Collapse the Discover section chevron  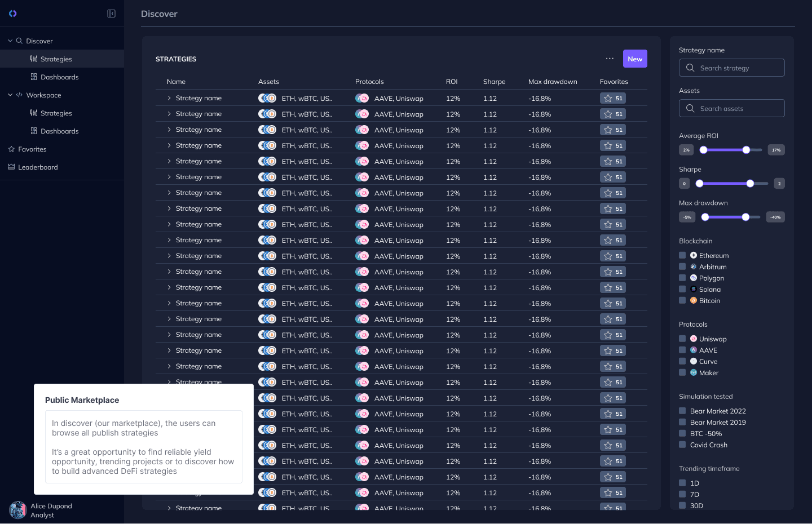pos(10,41)
